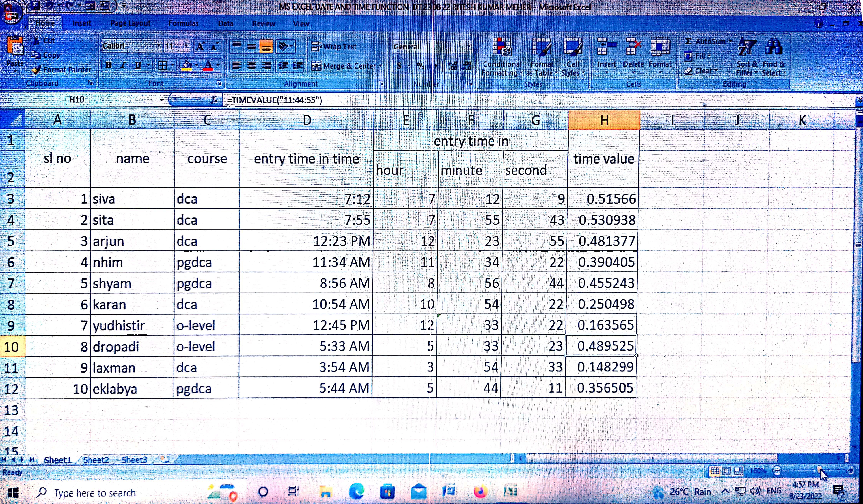Click the Insert Function fx icon
863x504 pixels.
tap(214, 100)
